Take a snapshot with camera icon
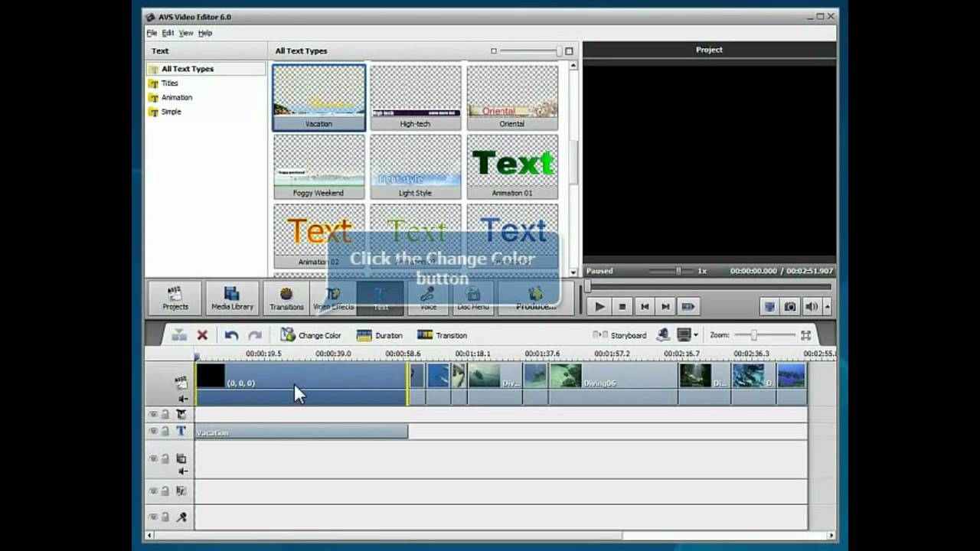Image resolution: width=980 pixels, height=551 pixels. (x=790, y=307)
